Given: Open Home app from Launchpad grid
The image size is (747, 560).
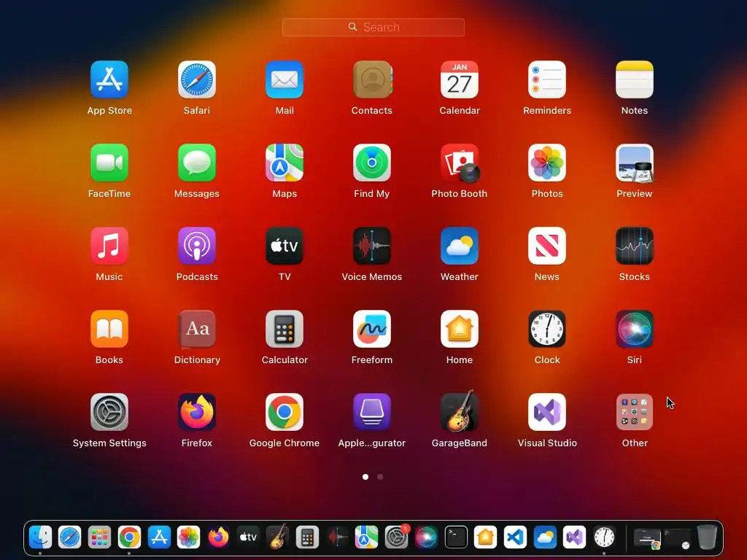Looking at the screenshot, I should tap(460, 329).
